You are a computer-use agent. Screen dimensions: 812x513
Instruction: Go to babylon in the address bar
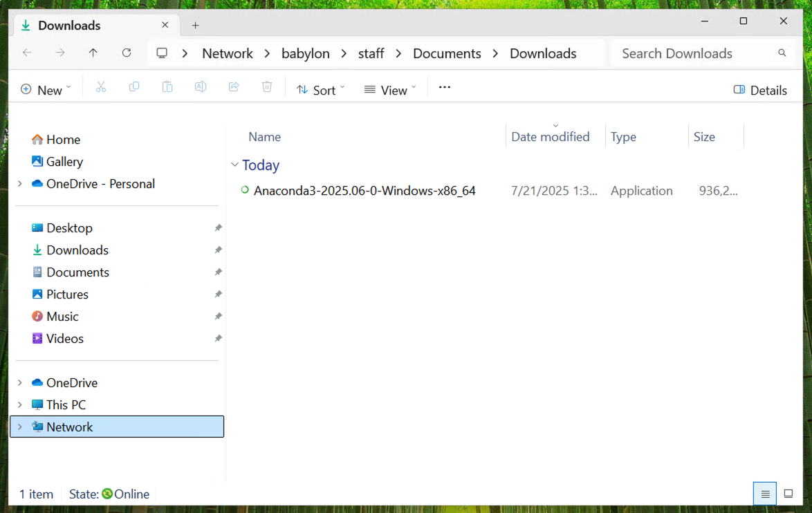tap(306, 53)
